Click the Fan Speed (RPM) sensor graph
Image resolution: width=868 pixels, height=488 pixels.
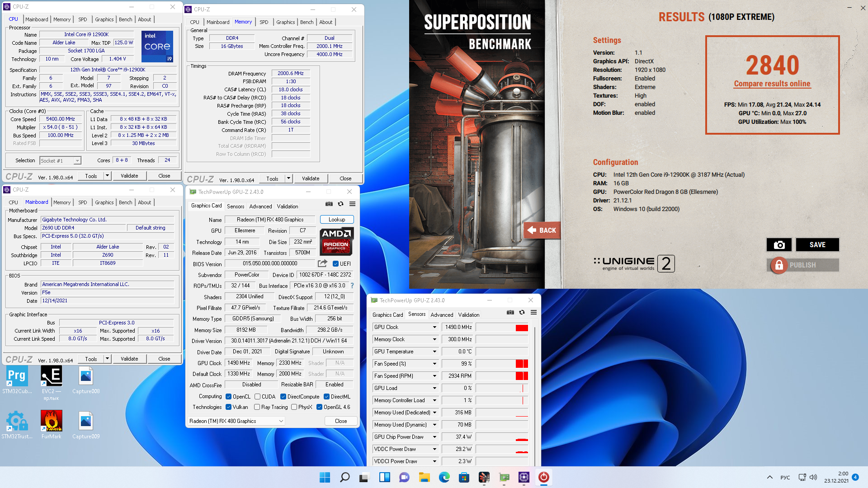(x=502, y=376)
